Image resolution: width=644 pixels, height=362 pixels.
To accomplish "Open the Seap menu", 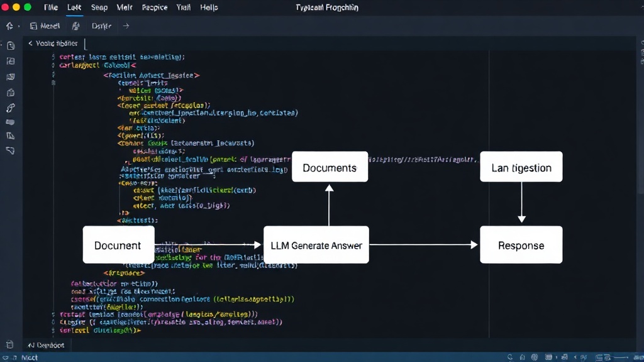I will (x=99, y=8).
